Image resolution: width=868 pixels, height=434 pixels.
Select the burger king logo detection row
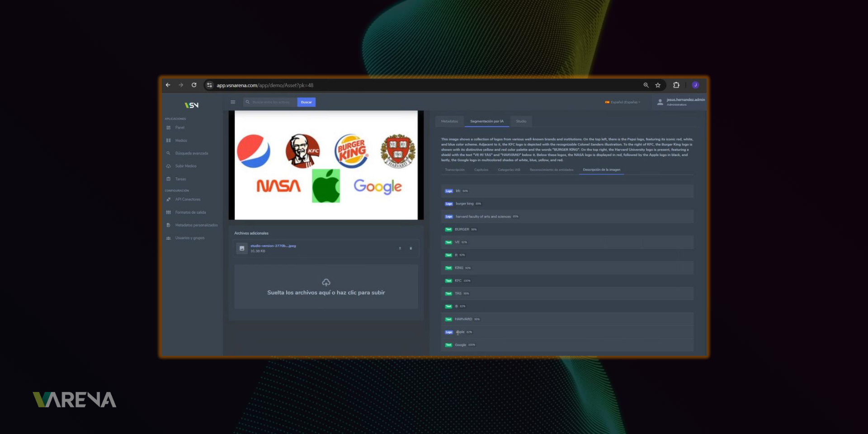(x=567, y=204)
